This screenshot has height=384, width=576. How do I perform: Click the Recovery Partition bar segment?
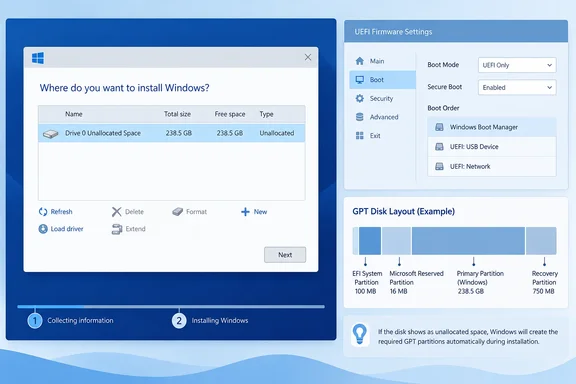(541, 241)
